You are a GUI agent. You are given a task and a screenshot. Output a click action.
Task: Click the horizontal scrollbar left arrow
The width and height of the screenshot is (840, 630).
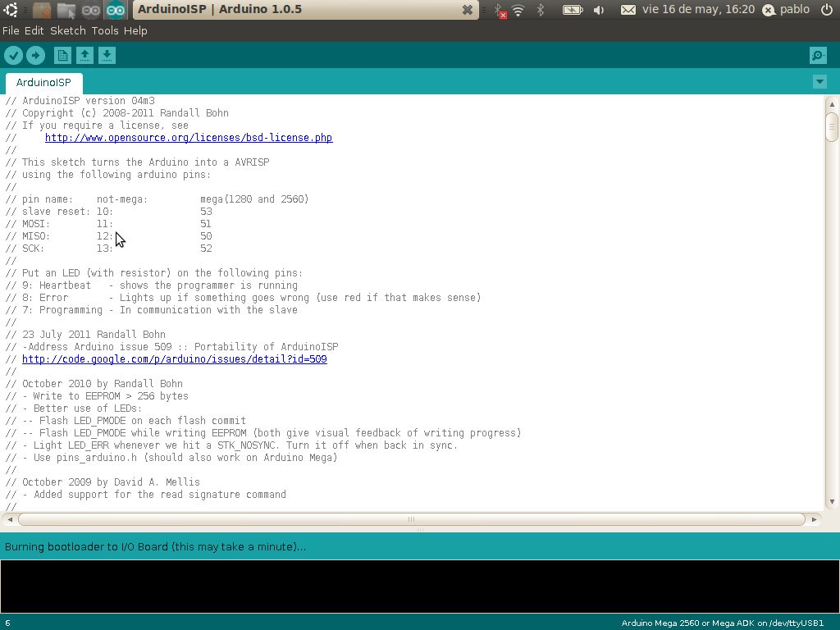pyautogui.click(x=10, y=519)
